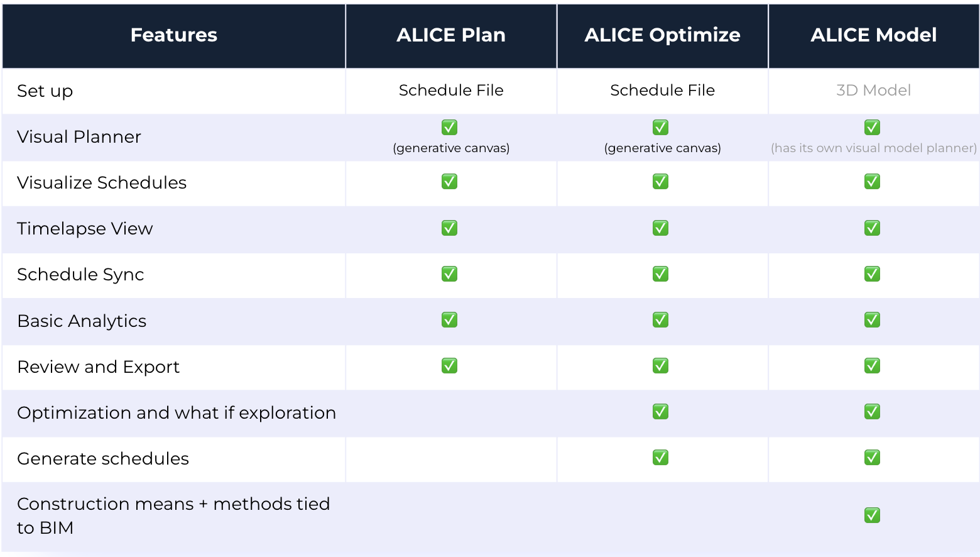980x557 pixels.
Task: Click the Visual Planner checkmark under ALICE Plan
Action: pos(449,128)
